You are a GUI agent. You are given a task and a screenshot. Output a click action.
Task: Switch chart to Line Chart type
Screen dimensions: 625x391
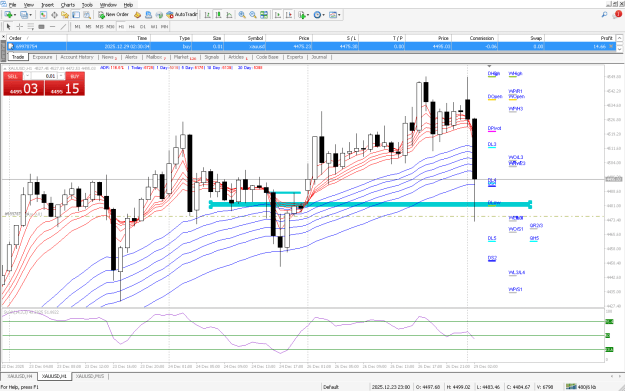(229, 15)
